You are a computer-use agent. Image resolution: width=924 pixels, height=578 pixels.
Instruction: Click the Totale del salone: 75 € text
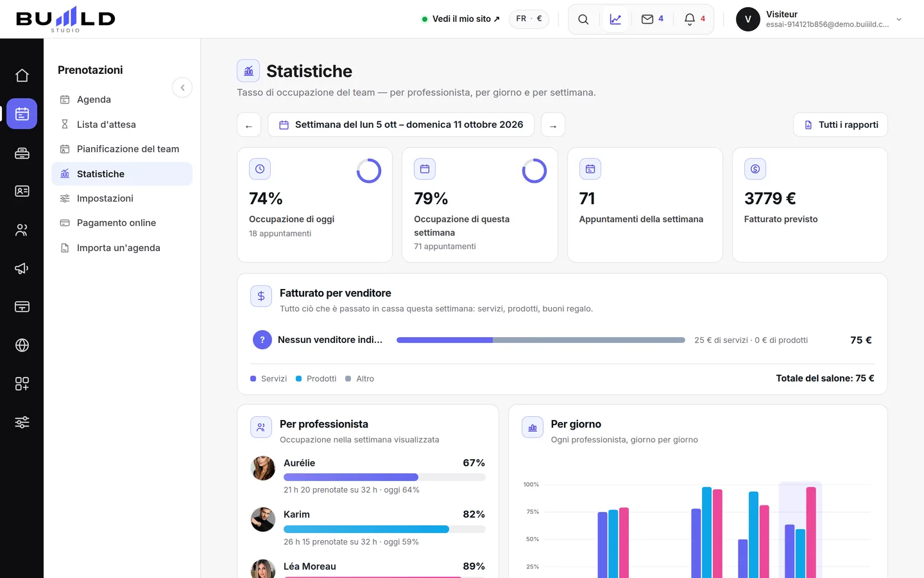tap(825, 378)
